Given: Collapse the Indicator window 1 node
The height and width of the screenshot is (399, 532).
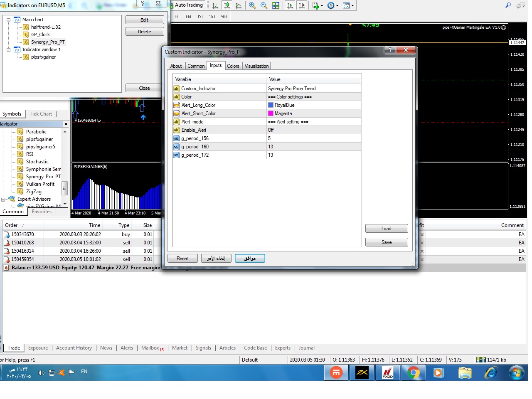Looking at the screenshot, I should tap(9, 49).
